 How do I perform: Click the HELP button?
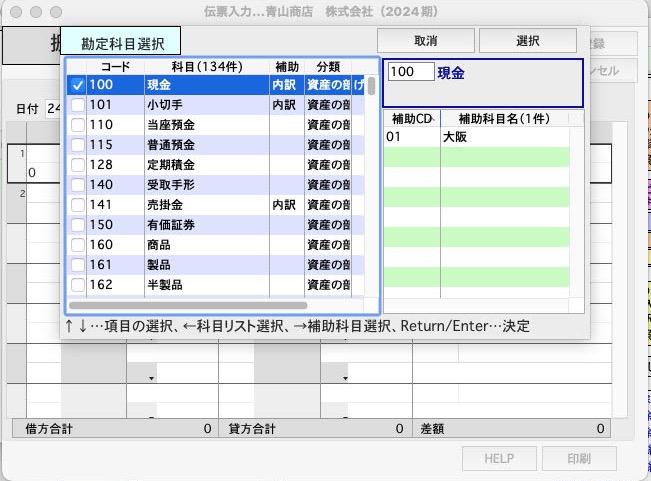pyautogui.click(x=498, y=459)
